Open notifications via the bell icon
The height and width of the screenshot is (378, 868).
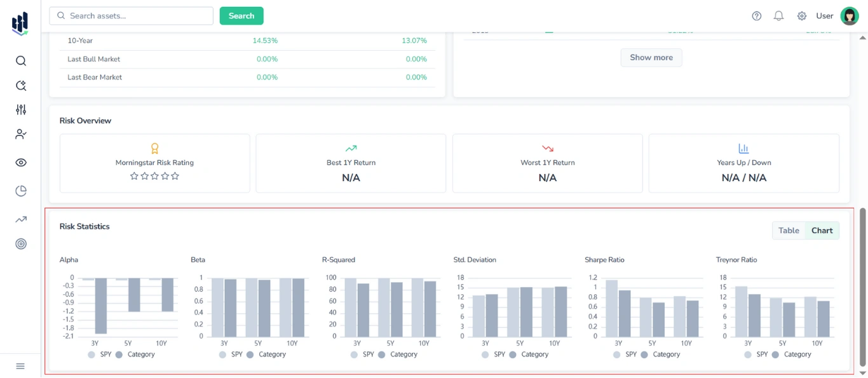[x=778, y=15]
